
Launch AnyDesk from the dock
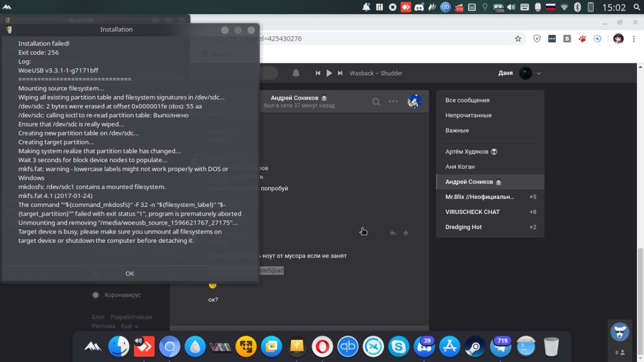[144, 346]
